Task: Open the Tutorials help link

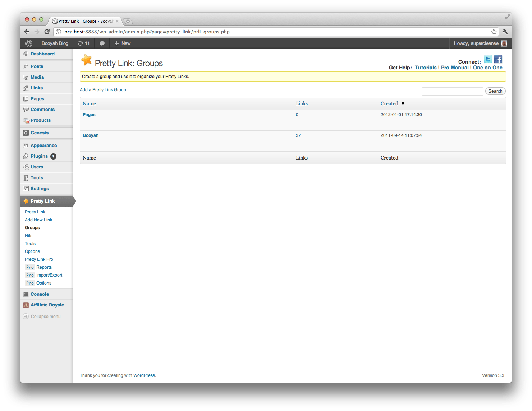Action: [x=426, y=68]
